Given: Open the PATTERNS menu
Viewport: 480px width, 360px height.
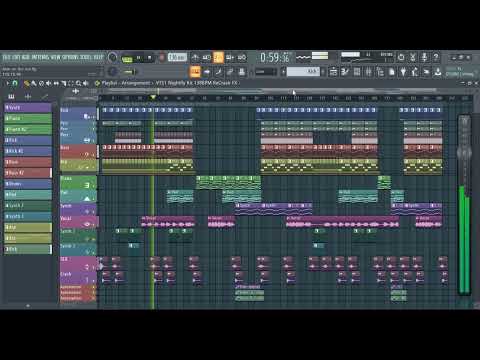Looking at the screenshot, I should click(x=40, y=57).
